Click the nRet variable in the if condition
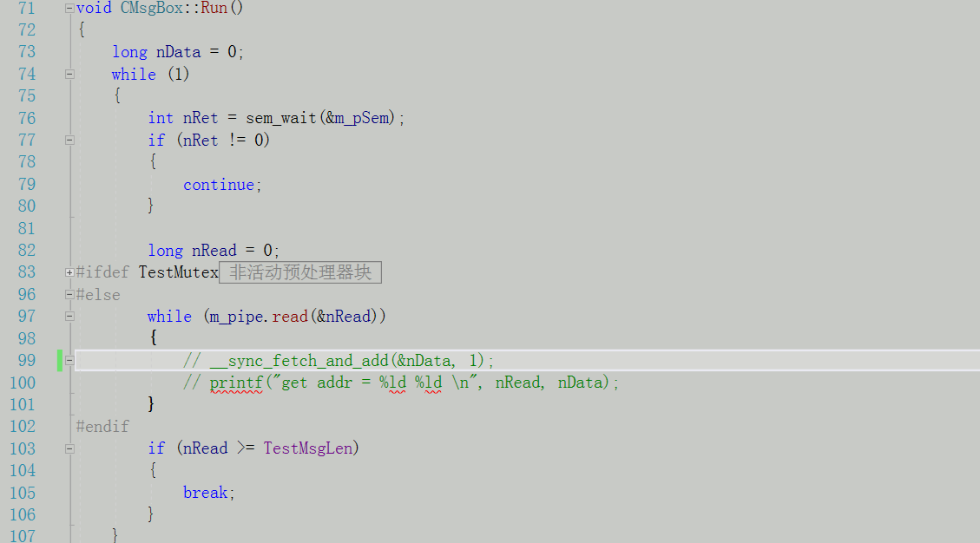Viewport: 980px width, 543px height. [201, 141]
